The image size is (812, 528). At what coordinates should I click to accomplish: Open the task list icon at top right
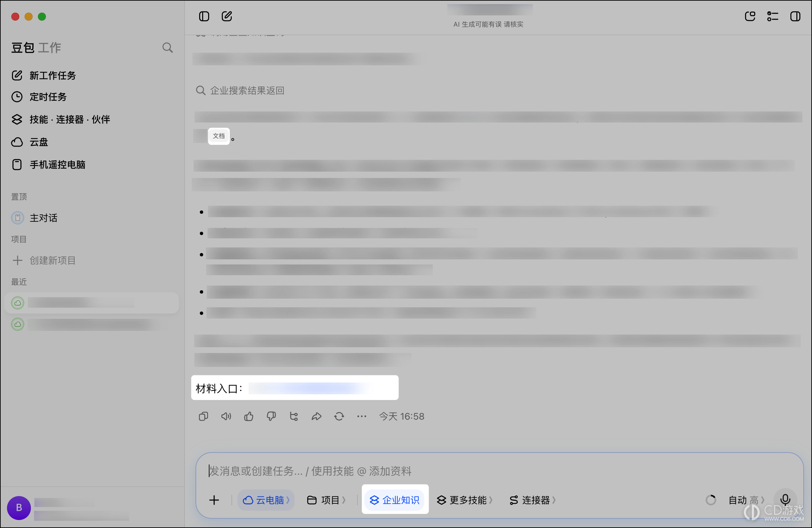coord(772,16)
